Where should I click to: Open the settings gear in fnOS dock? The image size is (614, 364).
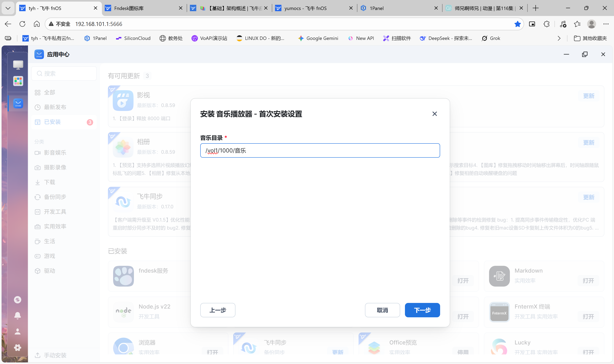click(17, 347)
